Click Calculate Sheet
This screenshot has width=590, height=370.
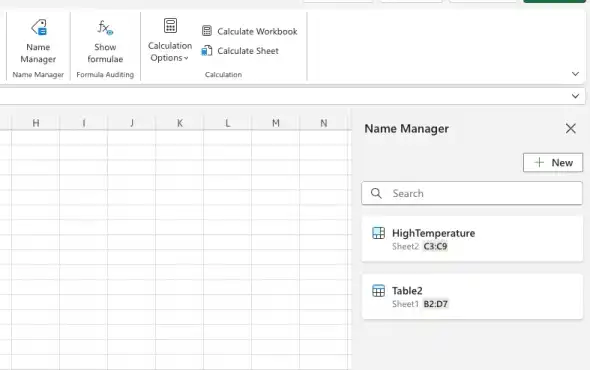coord(240,51)
